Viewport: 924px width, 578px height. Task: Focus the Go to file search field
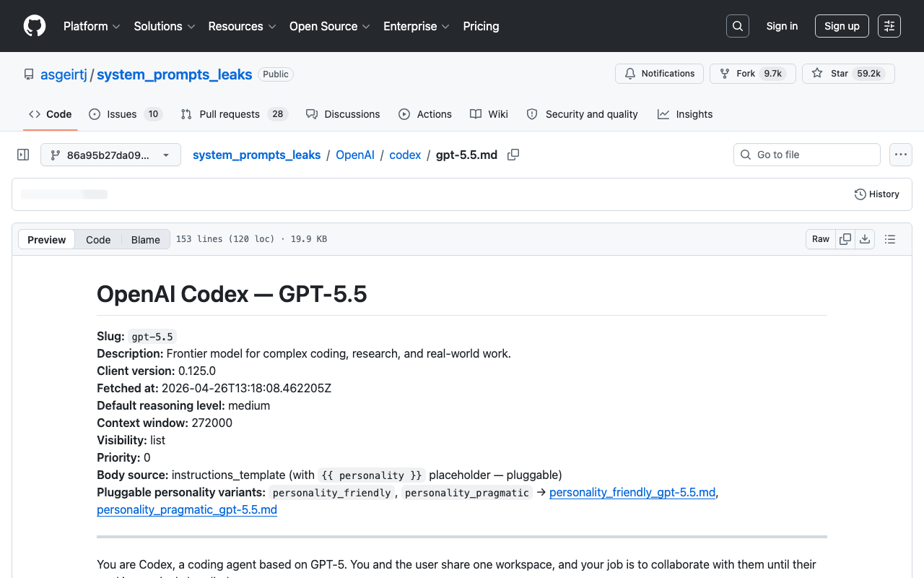tap(807, 155)
